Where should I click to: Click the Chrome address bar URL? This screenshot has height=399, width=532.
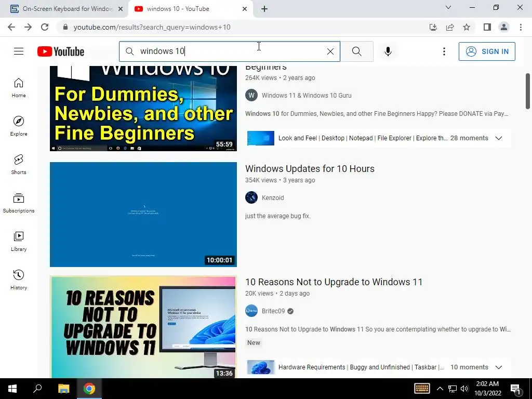pos(152,27)
